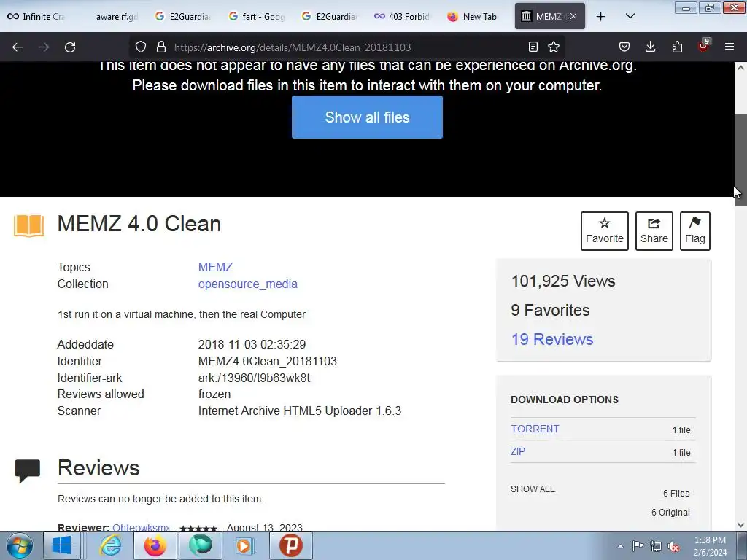Open the orange P taskbar app
This screenshot has width=747, height=560.
(291, 545)
